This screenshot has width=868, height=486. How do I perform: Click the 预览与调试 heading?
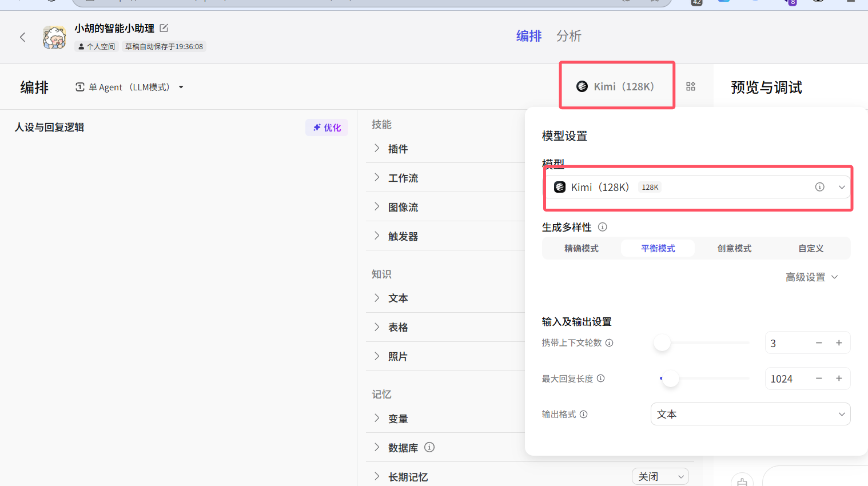pos(766,87)
